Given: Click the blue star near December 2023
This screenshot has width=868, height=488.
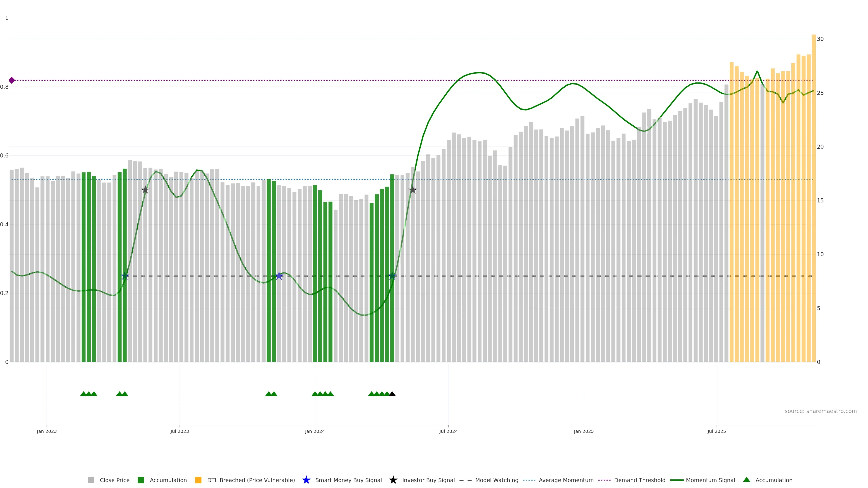Looking at the screenshot, I should 279,276.
